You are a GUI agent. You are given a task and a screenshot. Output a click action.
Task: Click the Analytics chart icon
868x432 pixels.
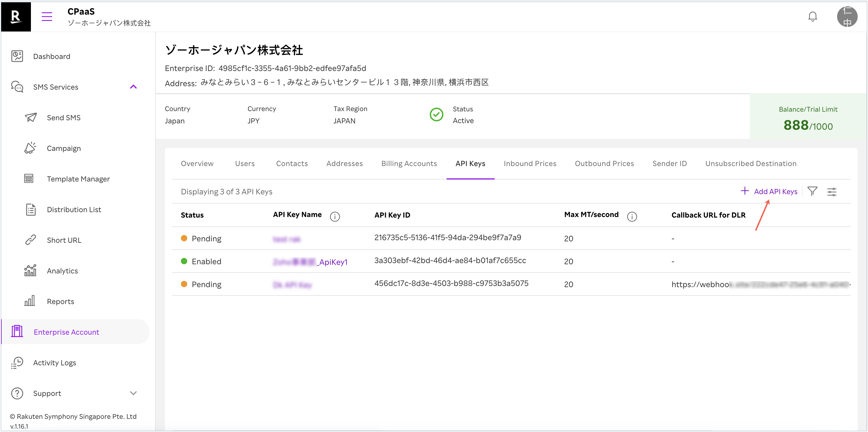(30, 271)
